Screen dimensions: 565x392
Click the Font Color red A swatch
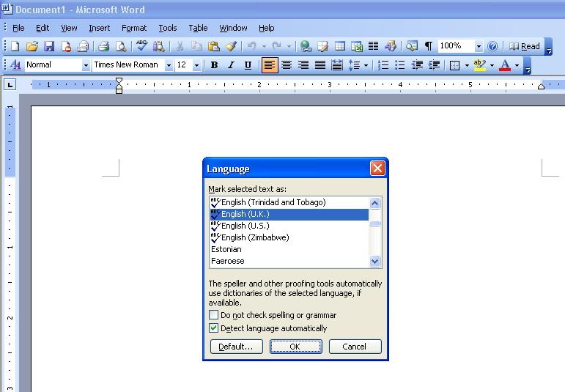(504, 65)
